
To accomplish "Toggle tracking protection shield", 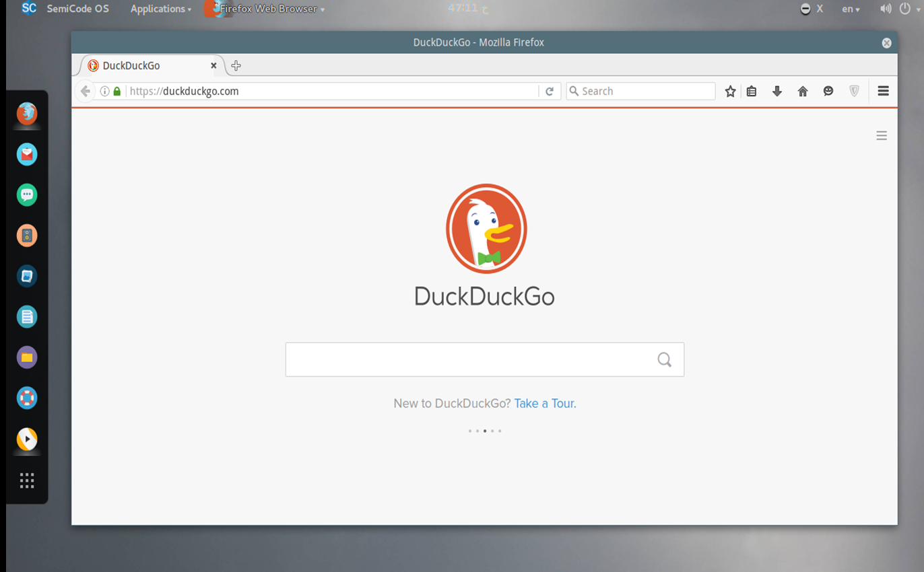I will pos(854,91).
